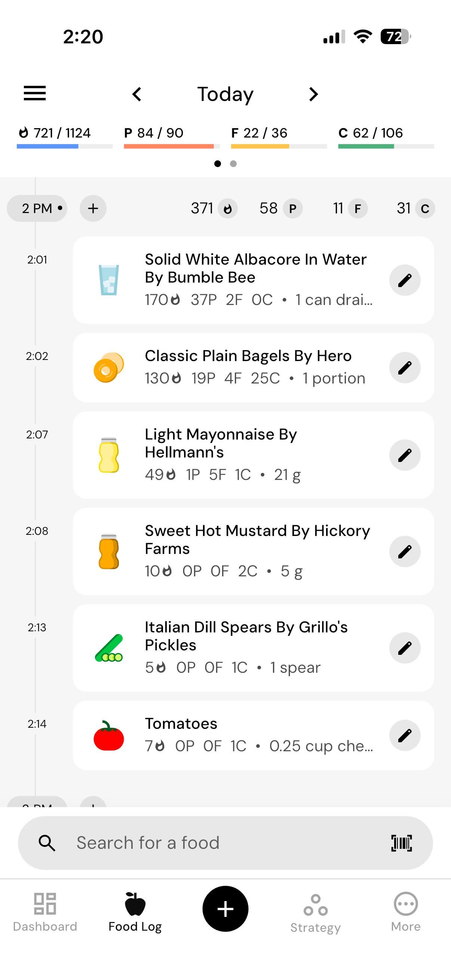This screenshot has width=451, height=980.
Task: Edit the Classic Plain Bagels entry
Action: click(x=405, y=367)
